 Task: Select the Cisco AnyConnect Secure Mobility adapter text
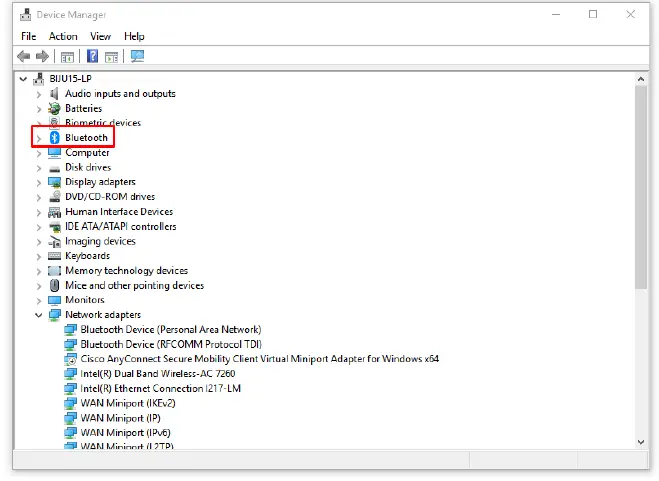pos(260,359)
